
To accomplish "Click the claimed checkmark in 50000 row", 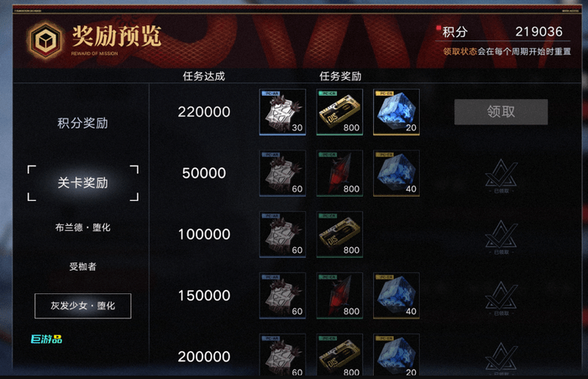I will tap(501, 176).
